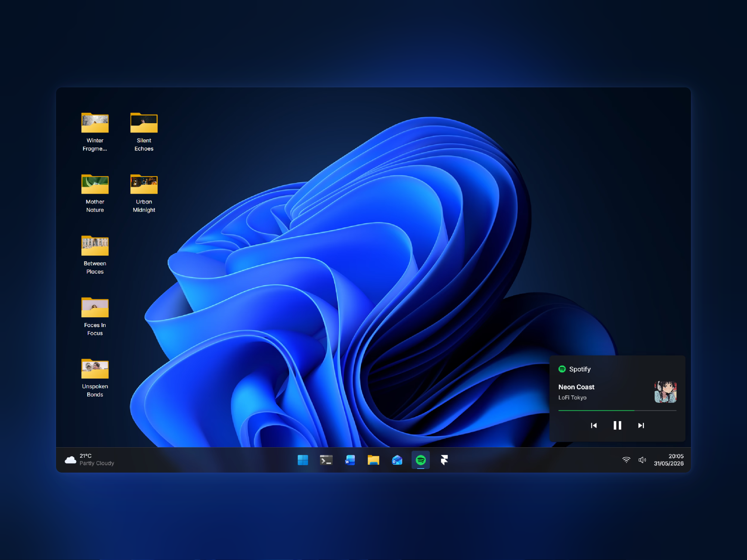This screenshot has height=560, width=747.
Task: Open Framer from the taskbar
Action: [444, 460]
